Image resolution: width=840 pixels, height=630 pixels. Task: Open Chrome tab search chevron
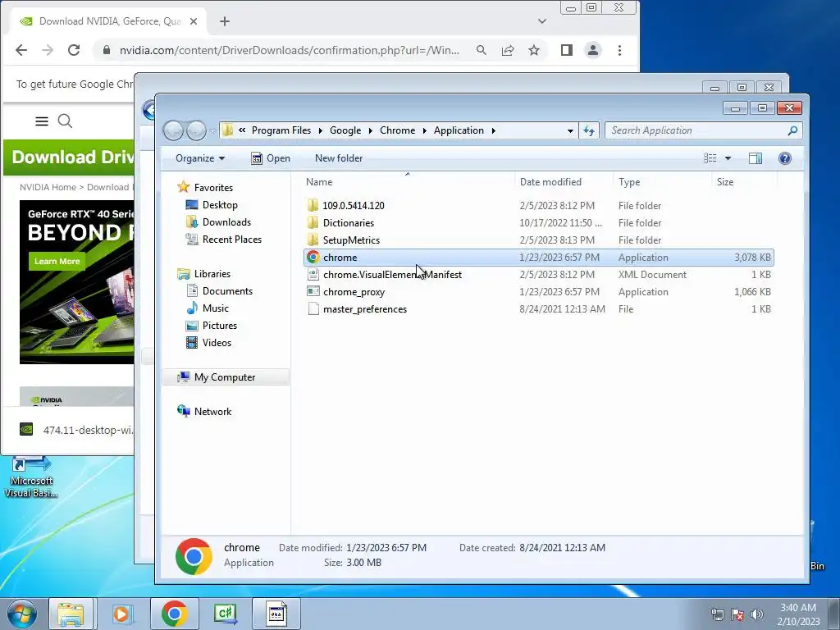click(x=542, y=21)
